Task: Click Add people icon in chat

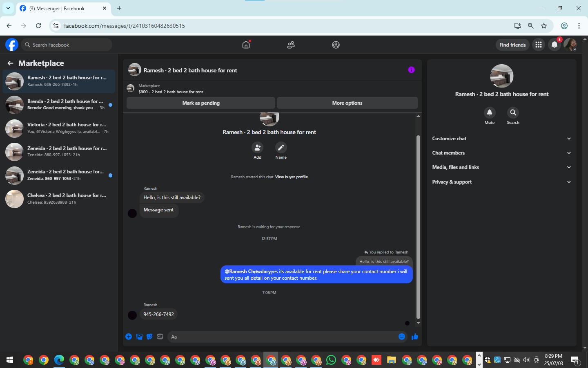Action: coord(257,148)
